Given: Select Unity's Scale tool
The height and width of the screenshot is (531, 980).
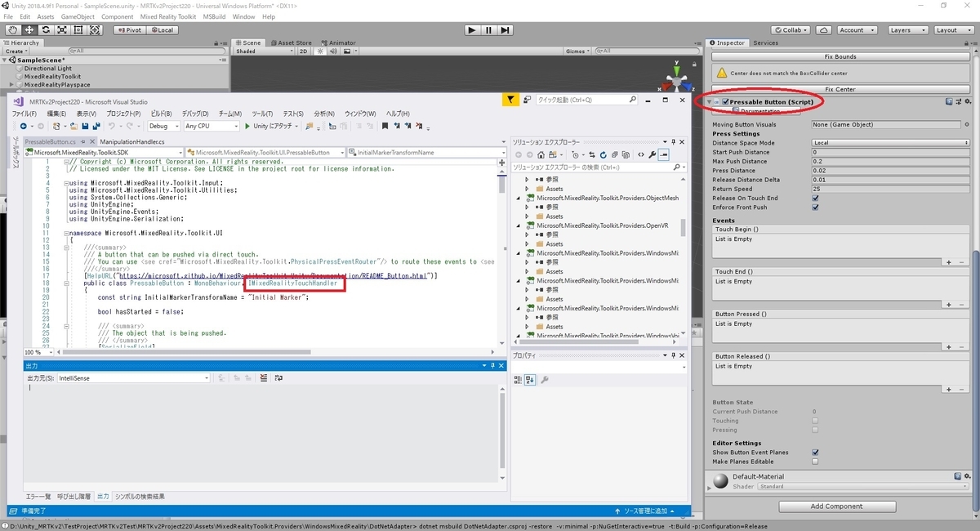Looking at the screenshot, I should click(62, 30).
